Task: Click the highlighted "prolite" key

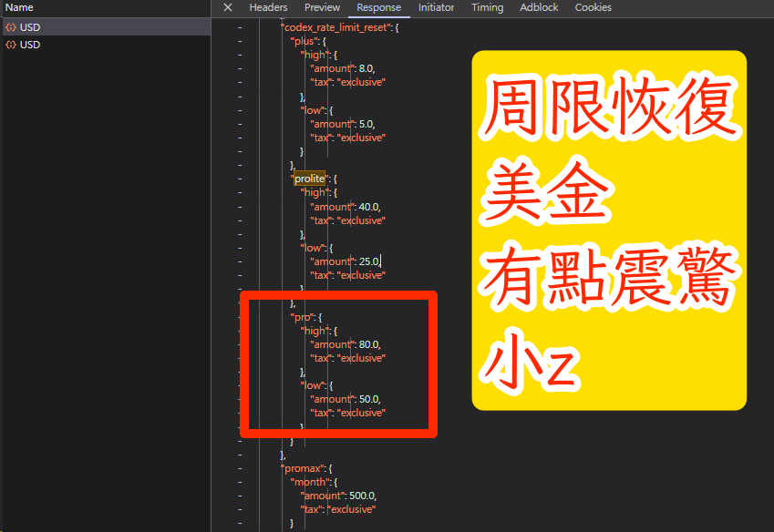Action: 309,179
